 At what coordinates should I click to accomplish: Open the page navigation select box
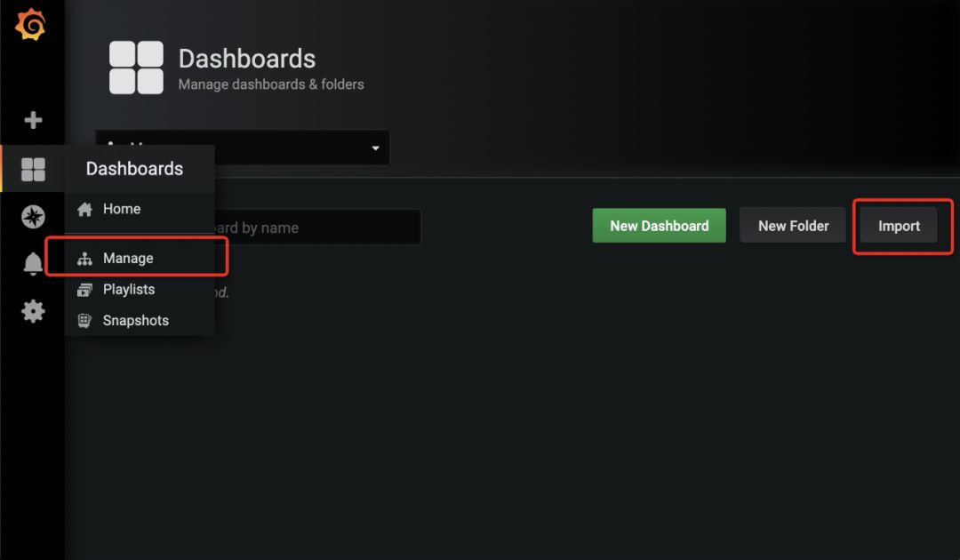tap(243, 148)
